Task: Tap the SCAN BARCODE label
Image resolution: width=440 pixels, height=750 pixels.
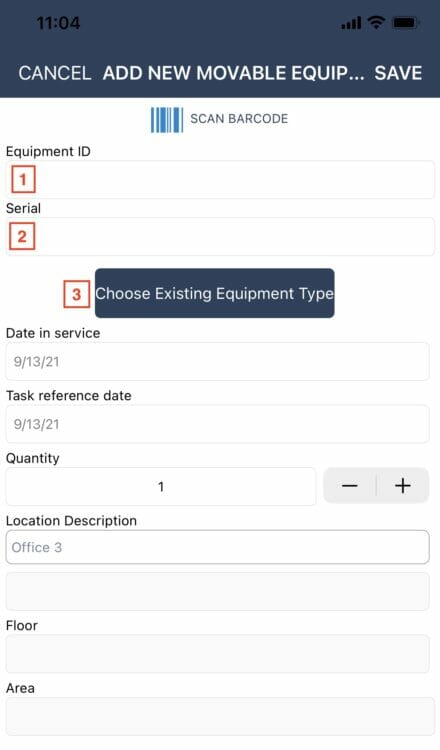Action: [x=239, y=119]
